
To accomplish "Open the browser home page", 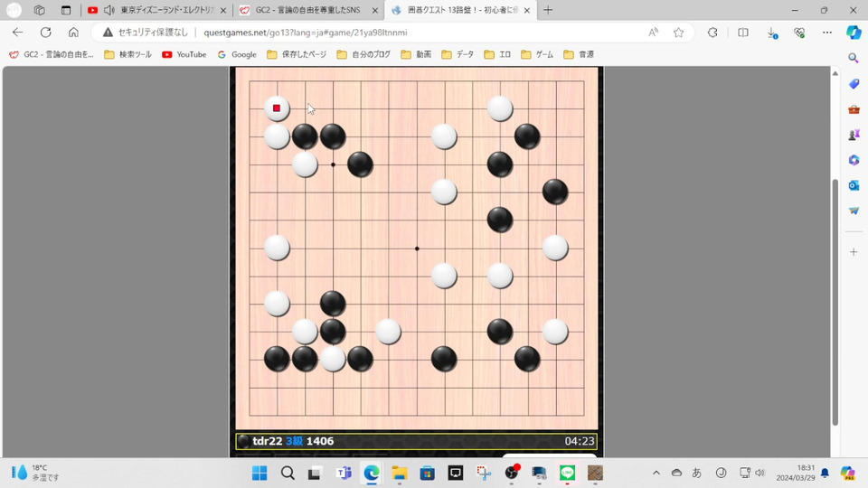I will pyautogui.click(x=73, y=33).
